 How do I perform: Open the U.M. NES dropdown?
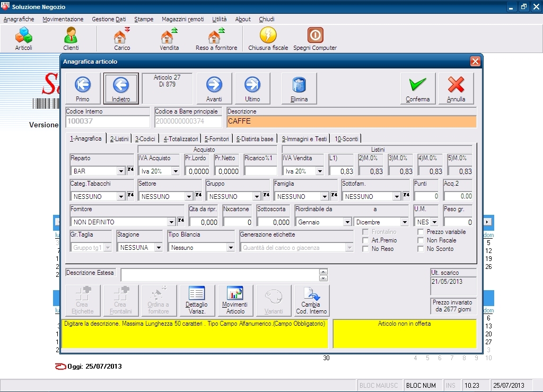click(x=434, y=222)
